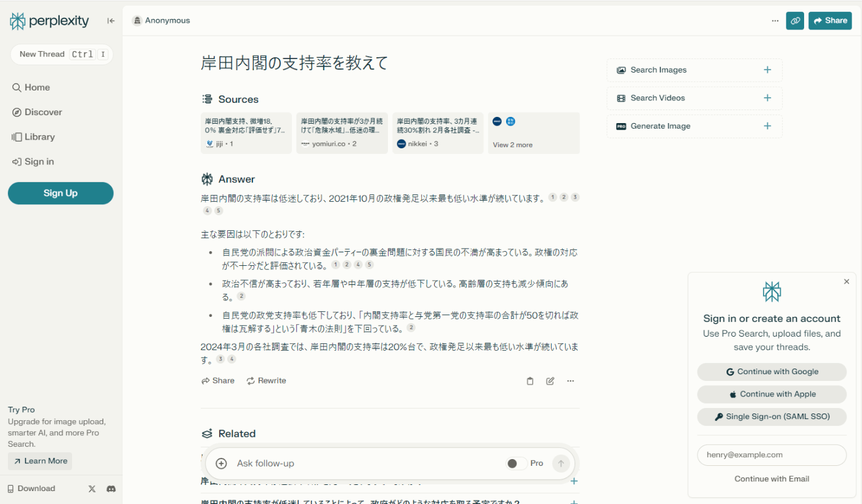The width and height of the screenshot is (862, 504).
Task: Click citation 5 after first answer sentence
Action: pos(219,211)
